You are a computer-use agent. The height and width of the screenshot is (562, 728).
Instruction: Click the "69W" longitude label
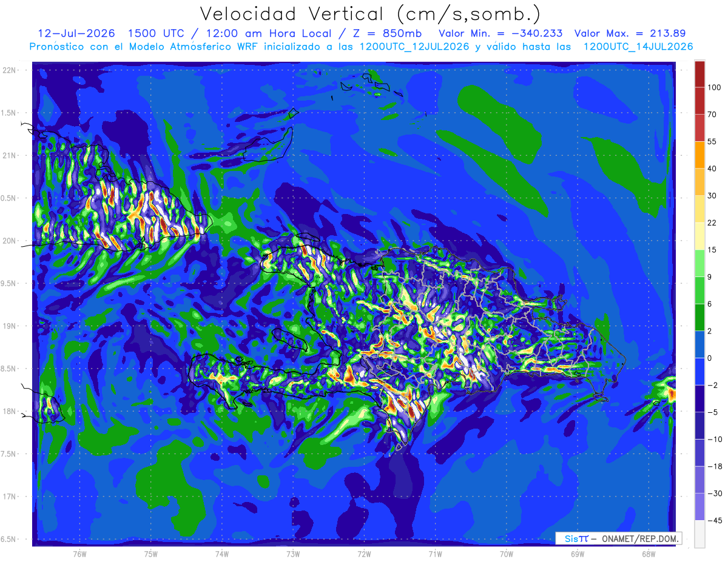[578, 554]
